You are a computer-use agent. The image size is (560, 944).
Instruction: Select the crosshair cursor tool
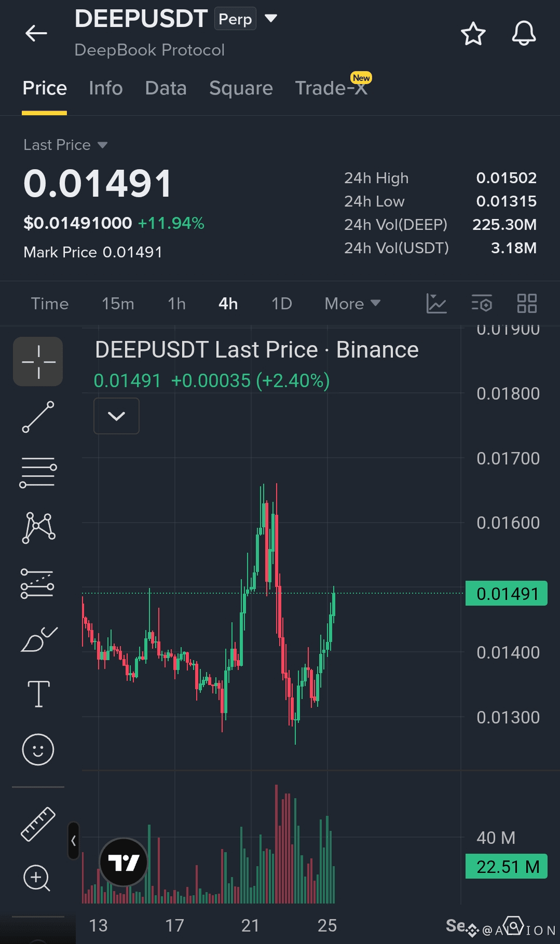pos(38,362)
